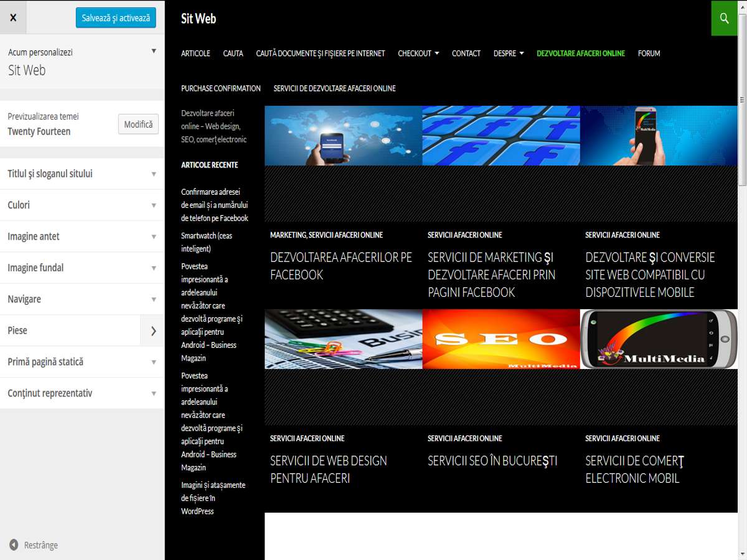Open the DESPRE dropdown menu

(x=509, y=54)
